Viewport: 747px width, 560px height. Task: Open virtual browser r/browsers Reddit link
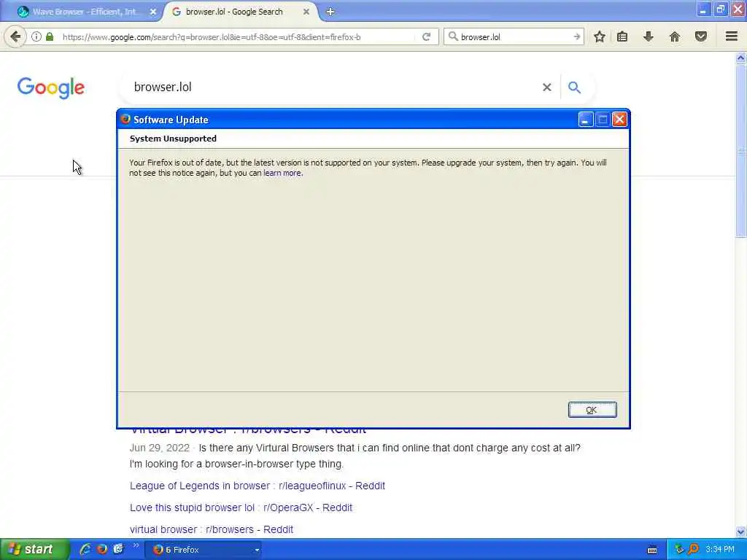pyautogui.click(x=212, y=529)
